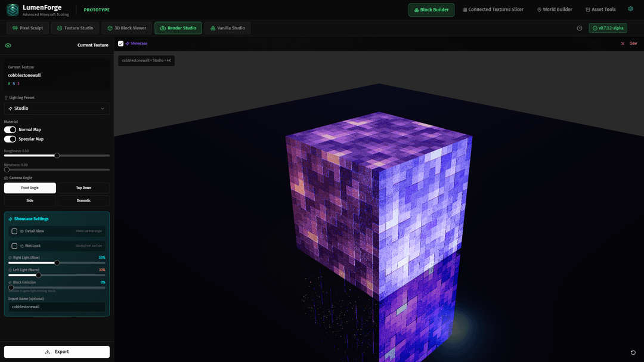Viewport: 644px width, 362px height.
Task: Select the Dramatic camera angle
Action: (83, 200)
